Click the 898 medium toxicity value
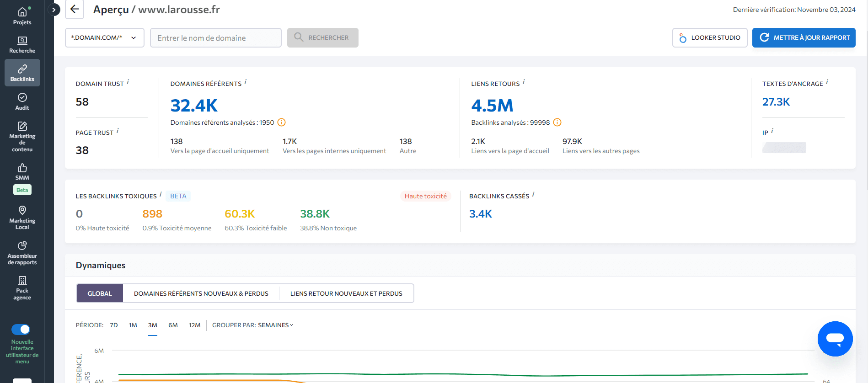This screenshot has width=868, height=383. [x=152, y=214]
